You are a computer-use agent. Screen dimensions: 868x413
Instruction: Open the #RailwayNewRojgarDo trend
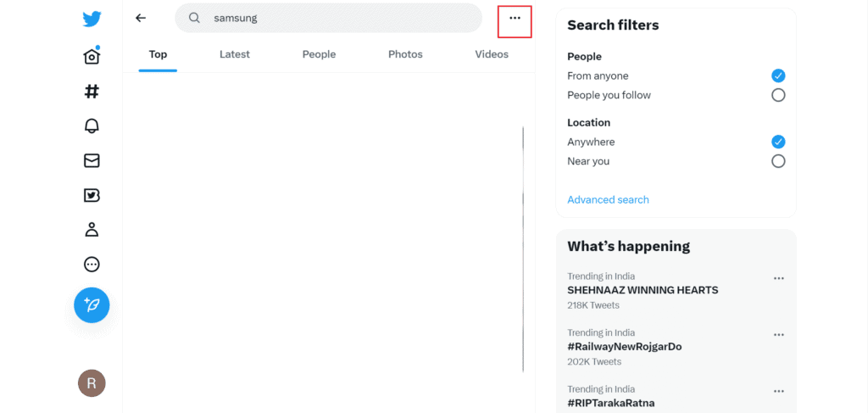pos(625,347)
